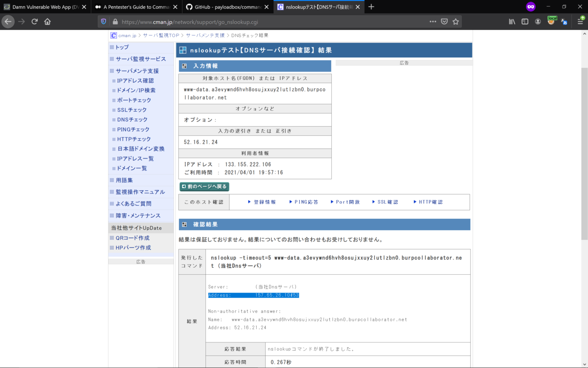Open DNSチェック sidebar link
The width and height of the screenshot is (588, 368).
pos(132,119)
